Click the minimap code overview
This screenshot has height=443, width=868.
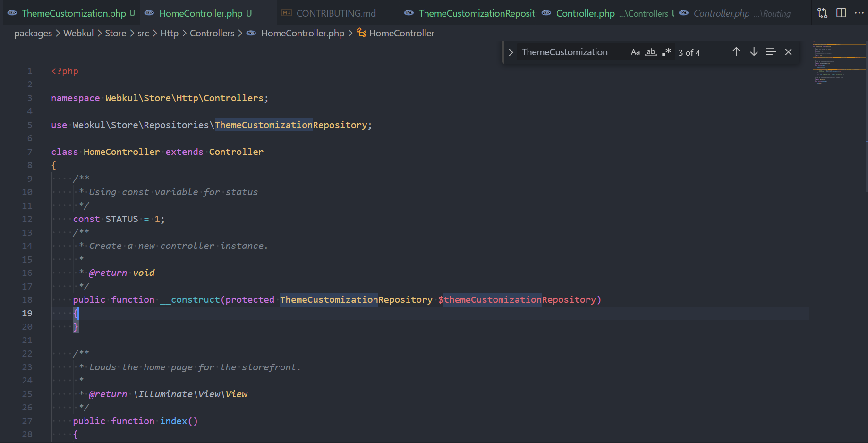839,64
